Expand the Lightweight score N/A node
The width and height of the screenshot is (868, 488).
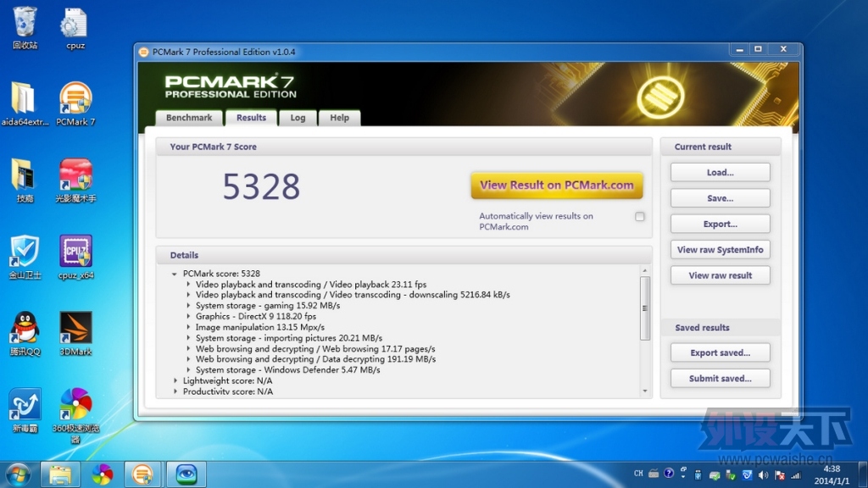click(175, 380)
